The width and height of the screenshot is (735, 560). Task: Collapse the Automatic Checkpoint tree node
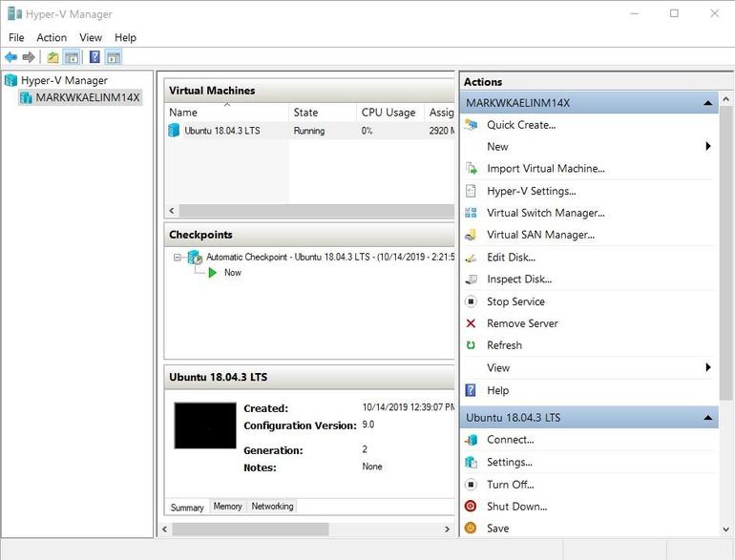coord(178,258)
